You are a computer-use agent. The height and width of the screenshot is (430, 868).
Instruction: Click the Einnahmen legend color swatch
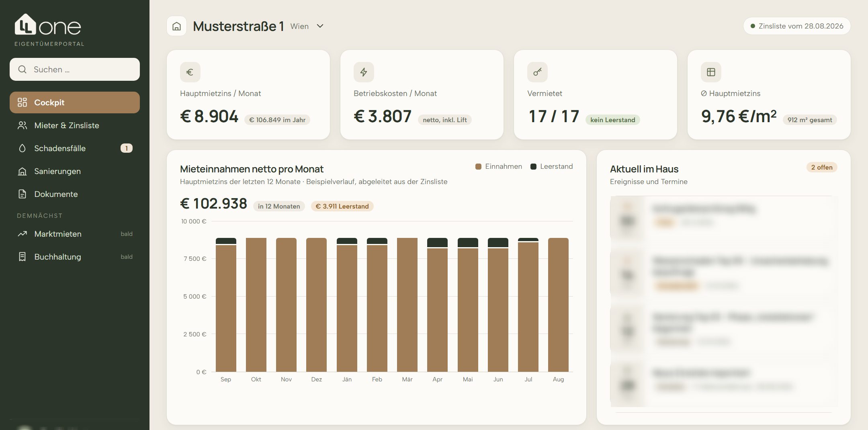478,167
